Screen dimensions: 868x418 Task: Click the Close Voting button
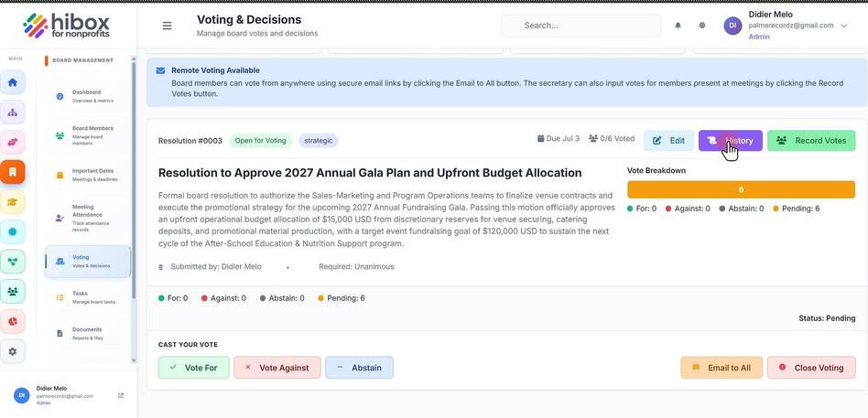coord(811,368)
